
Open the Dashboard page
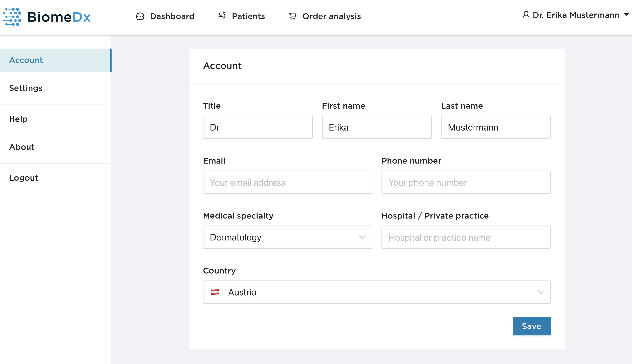(165, 16)
